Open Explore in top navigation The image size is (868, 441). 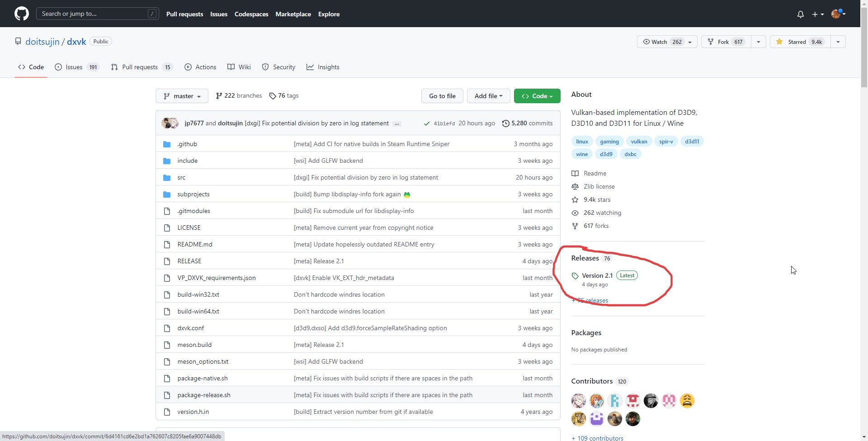(329, 14)
